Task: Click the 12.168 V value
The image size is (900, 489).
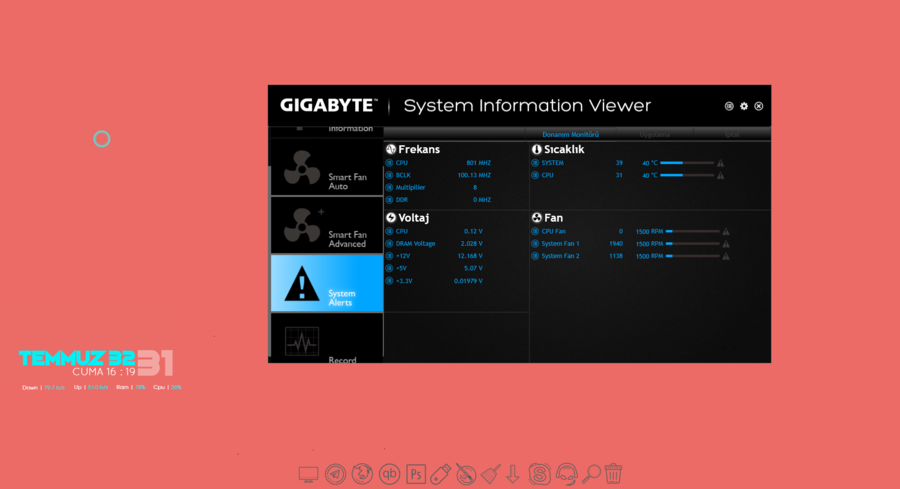Action: tap(470, 256)
